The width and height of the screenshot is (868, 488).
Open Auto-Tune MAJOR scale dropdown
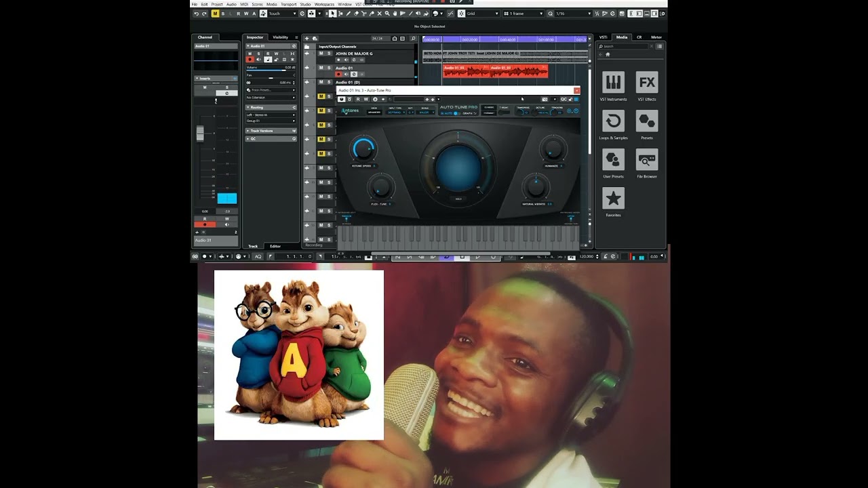point(425,113)
